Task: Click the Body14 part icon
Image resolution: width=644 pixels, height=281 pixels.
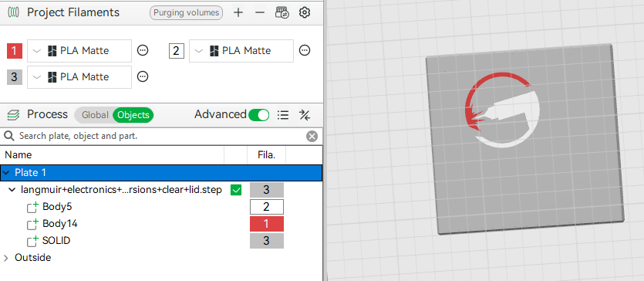Action: click(x=33, y=224)
